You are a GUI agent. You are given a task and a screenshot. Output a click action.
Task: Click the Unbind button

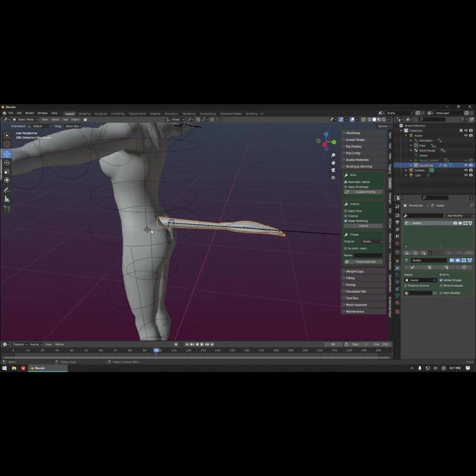click(x=363, y=226)
